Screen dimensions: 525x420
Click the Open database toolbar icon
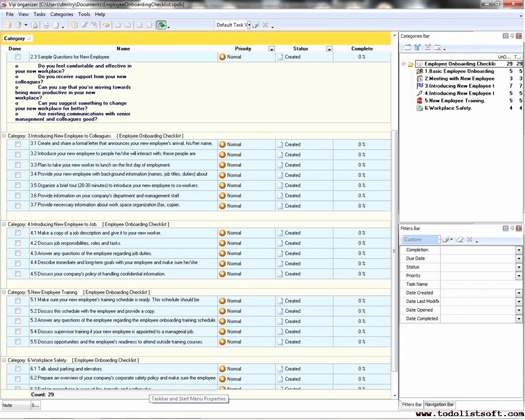pos(19,25)
